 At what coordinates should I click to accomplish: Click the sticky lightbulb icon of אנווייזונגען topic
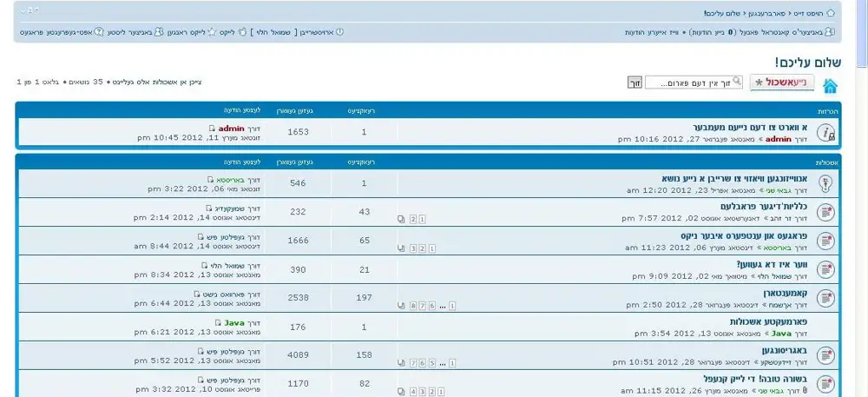click(x=826, y=182)
